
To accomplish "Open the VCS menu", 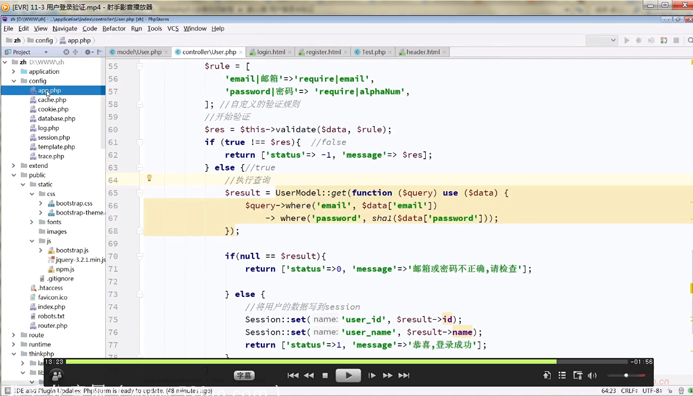I will pyautogui.click(x=173, y=28).
